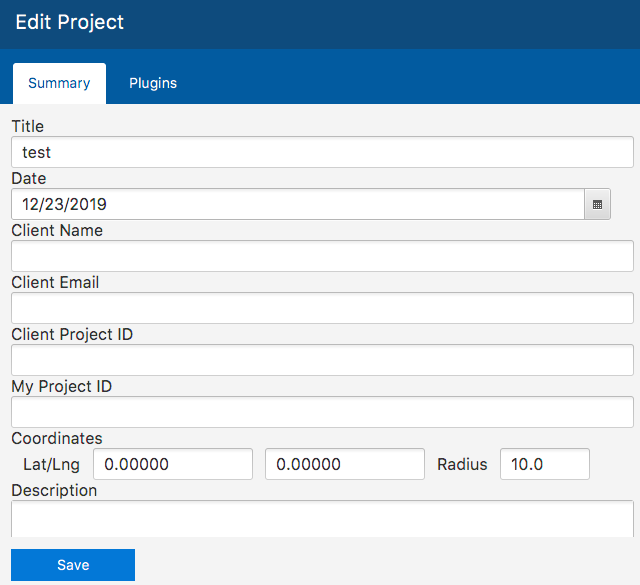The width and height of the screenshot is (640, 585).
Task: Focus the Client Name input
Action: [322, 256]
